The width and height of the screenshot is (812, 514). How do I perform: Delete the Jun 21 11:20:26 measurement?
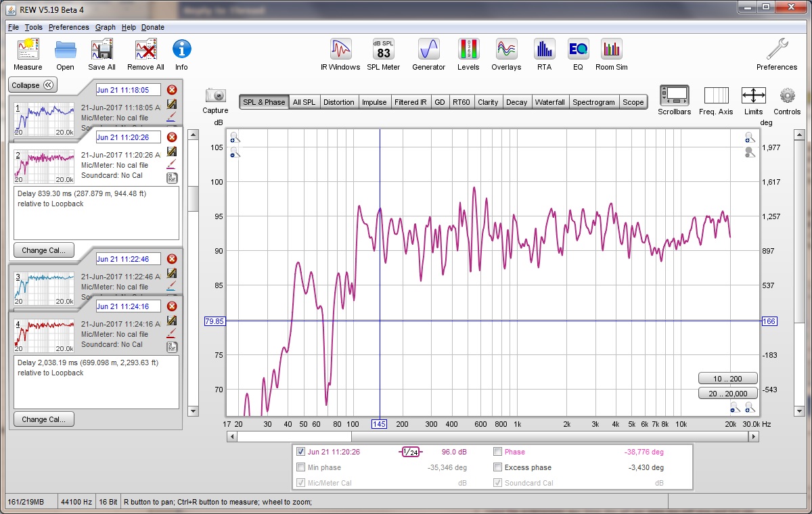[172, 137]
